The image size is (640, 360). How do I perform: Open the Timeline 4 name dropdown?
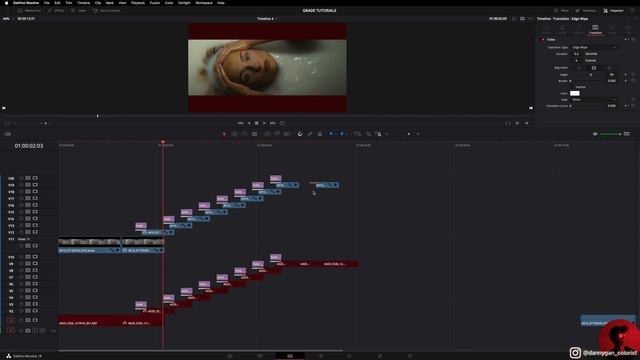(x=267, y=19)
